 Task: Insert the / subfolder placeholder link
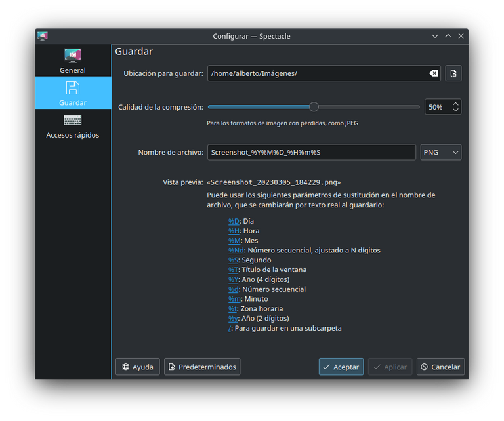(x=230, y=328)
